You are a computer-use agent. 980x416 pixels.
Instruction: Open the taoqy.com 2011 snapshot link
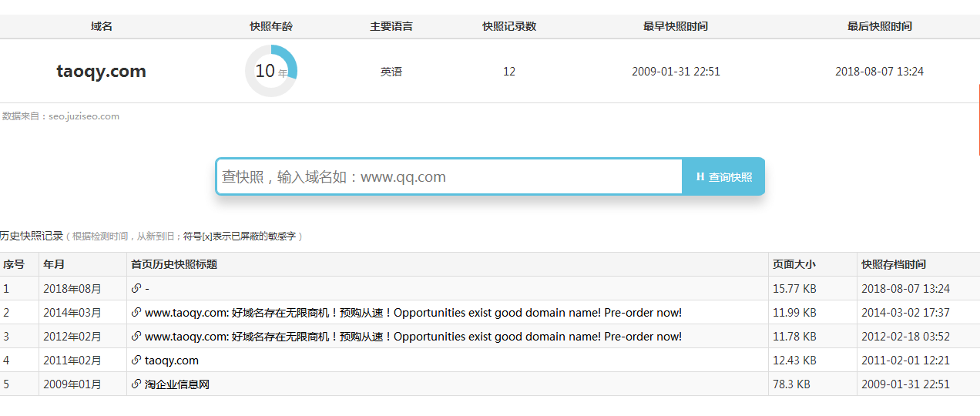pos(171,361)
